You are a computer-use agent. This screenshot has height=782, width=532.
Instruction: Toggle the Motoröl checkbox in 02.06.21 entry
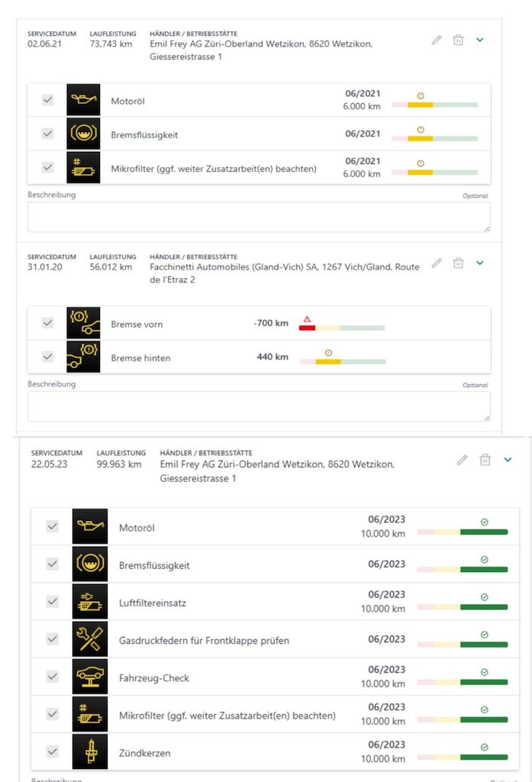click(x=48, y=100)
